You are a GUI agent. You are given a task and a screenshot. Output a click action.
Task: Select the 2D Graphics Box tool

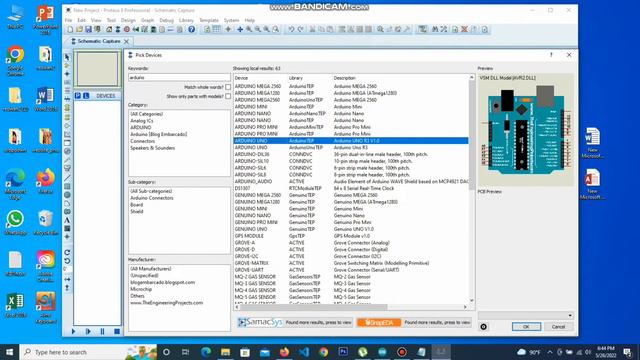[67, 187]
